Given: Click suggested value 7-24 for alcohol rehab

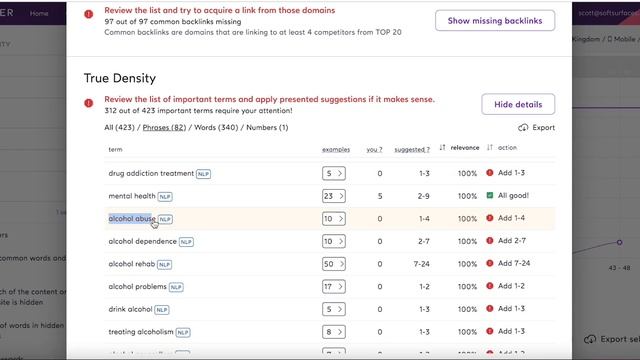Looking at the screenshot, I should point(422,264).
